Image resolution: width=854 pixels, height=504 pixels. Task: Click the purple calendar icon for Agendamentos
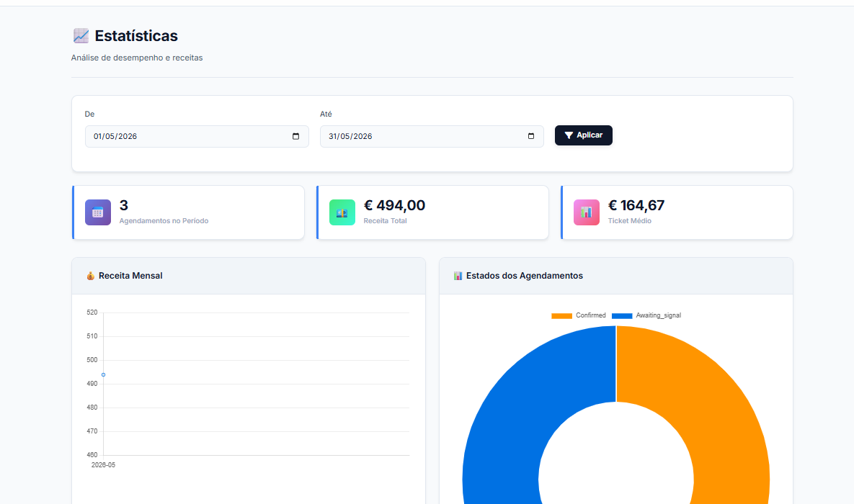(x=98, y=212)
